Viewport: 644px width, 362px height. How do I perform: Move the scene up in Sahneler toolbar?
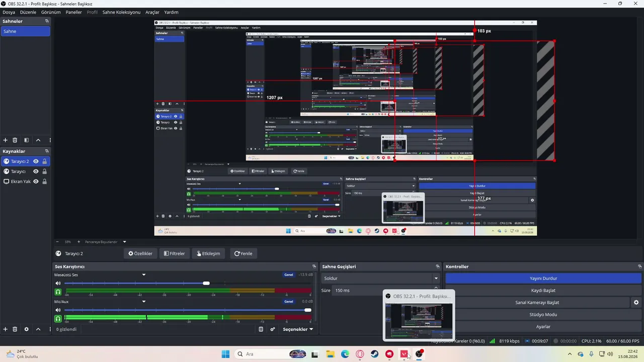38,140
